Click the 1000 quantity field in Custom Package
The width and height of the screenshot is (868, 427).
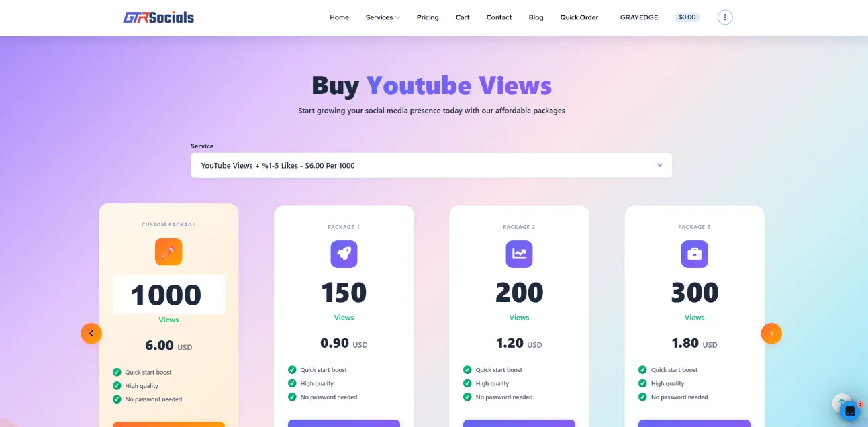[x=168, y=295]
